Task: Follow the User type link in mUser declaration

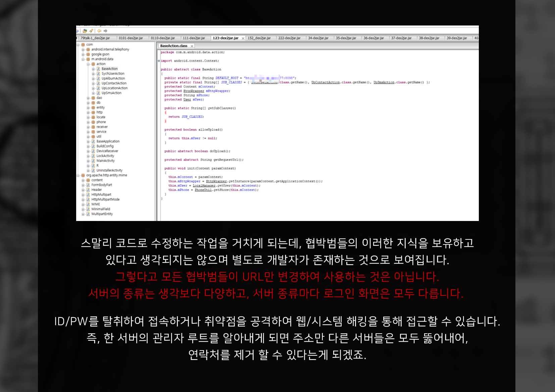Action: coord(187,100)
